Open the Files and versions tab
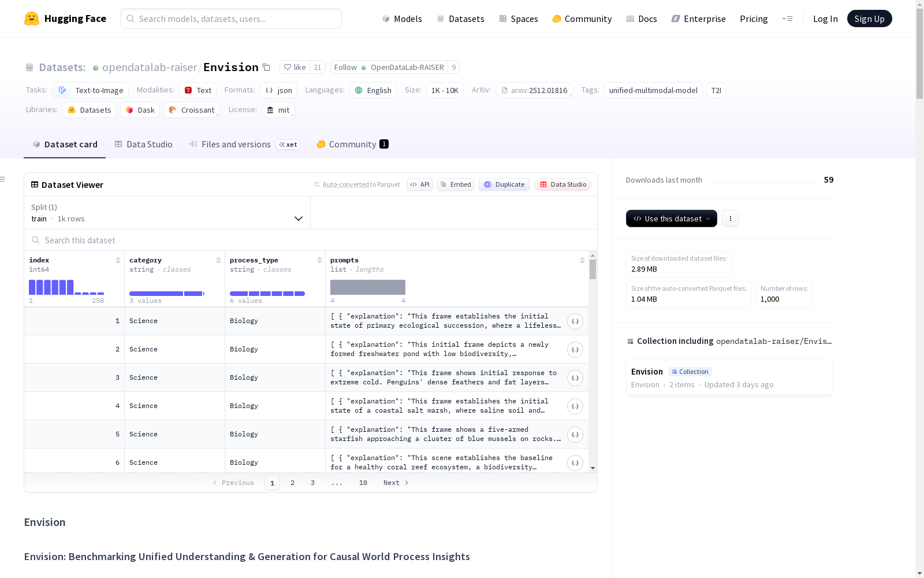The image size is (924, 578). point(244,144)
